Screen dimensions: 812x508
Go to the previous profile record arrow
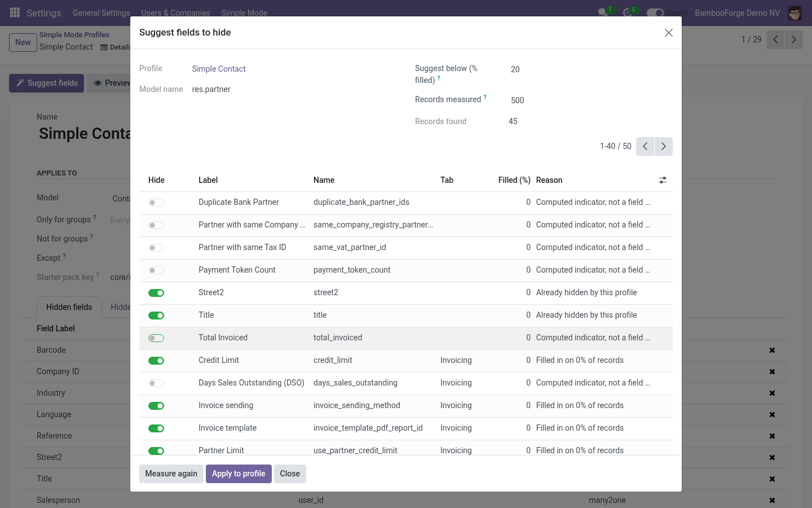pyautogui.click(x=775, y=40)
